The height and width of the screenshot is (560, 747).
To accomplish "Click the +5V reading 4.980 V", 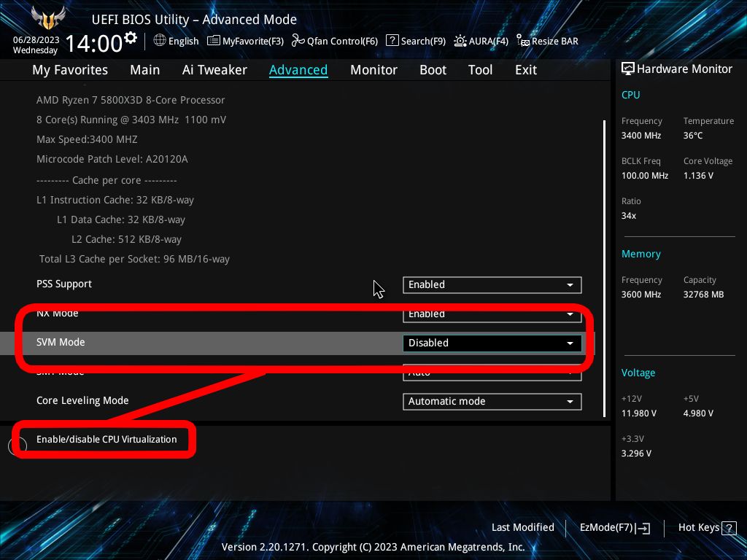I will [x=698, y=413].
